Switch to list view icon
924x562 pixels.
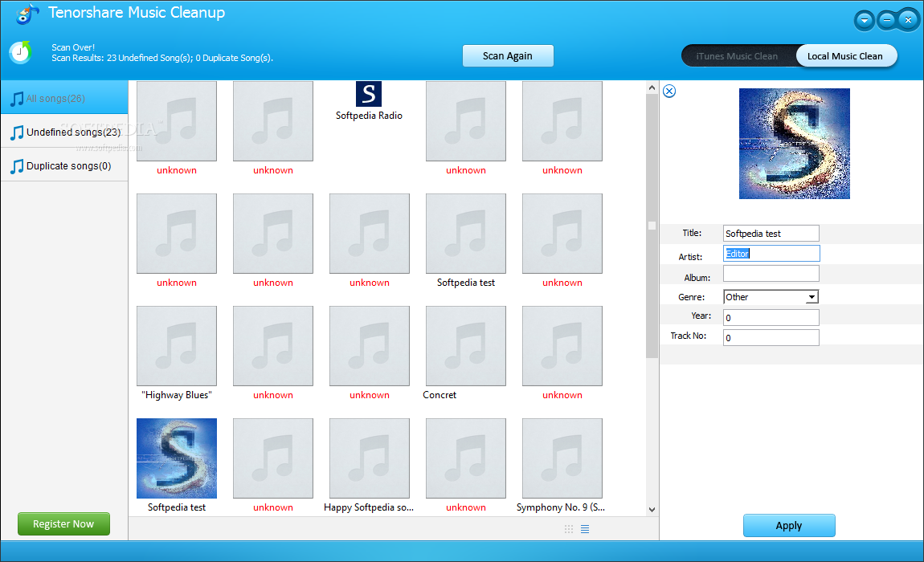[x=585, y=529]
